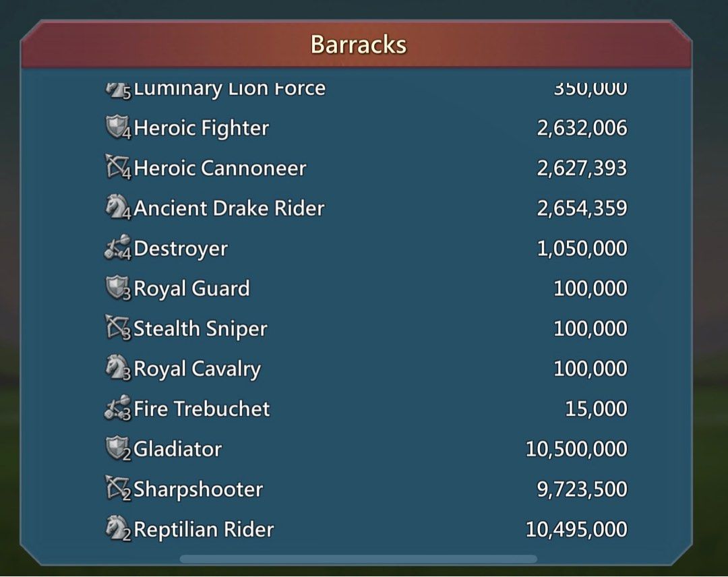Click the Sharpshooter count 9,723,500
Screen dimensions: 728x577
(x=582, y=489)
